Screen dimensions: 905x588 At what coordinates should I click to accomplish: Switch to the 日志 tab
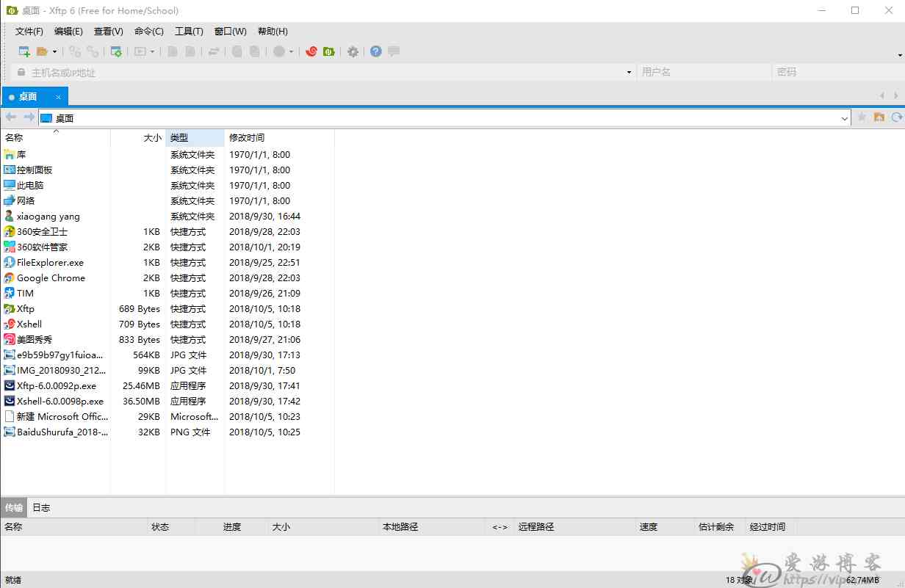click(x=41, y=507)
